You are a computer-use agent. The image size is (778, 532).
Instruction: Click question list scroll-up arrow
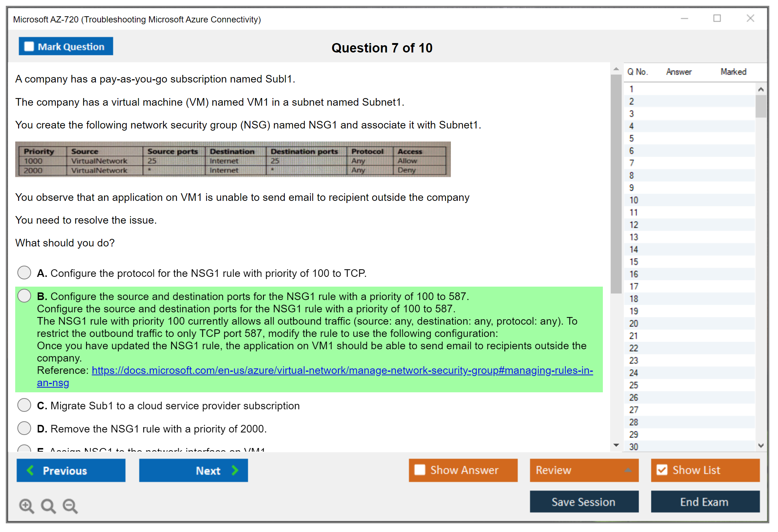point(761,89)
